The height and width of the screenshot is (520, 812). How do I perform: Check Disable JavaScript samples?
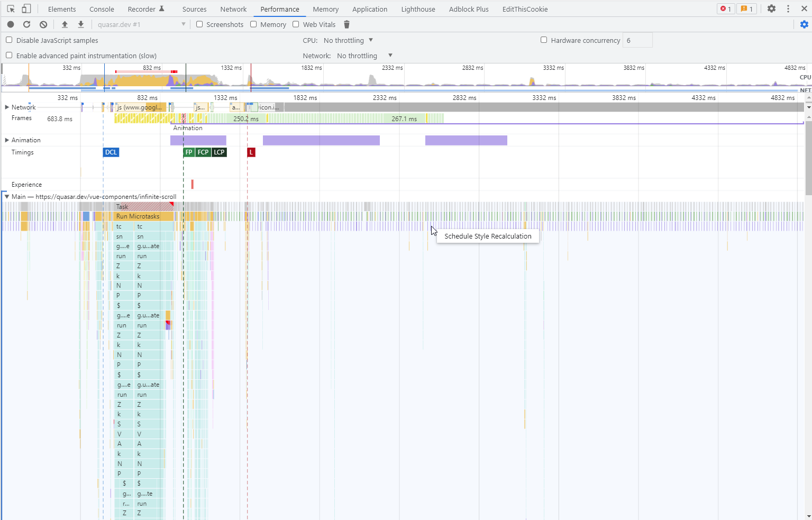click(8, 40)
